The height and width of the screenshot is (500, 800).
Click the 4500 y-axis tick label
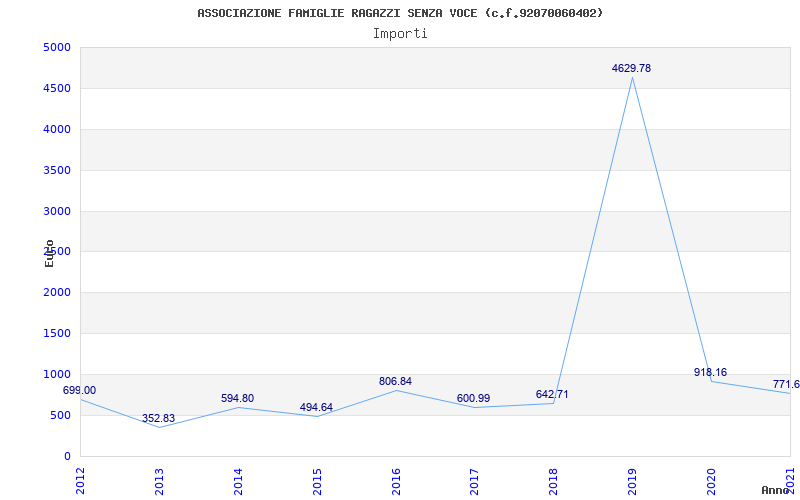[x=57, y=89]
